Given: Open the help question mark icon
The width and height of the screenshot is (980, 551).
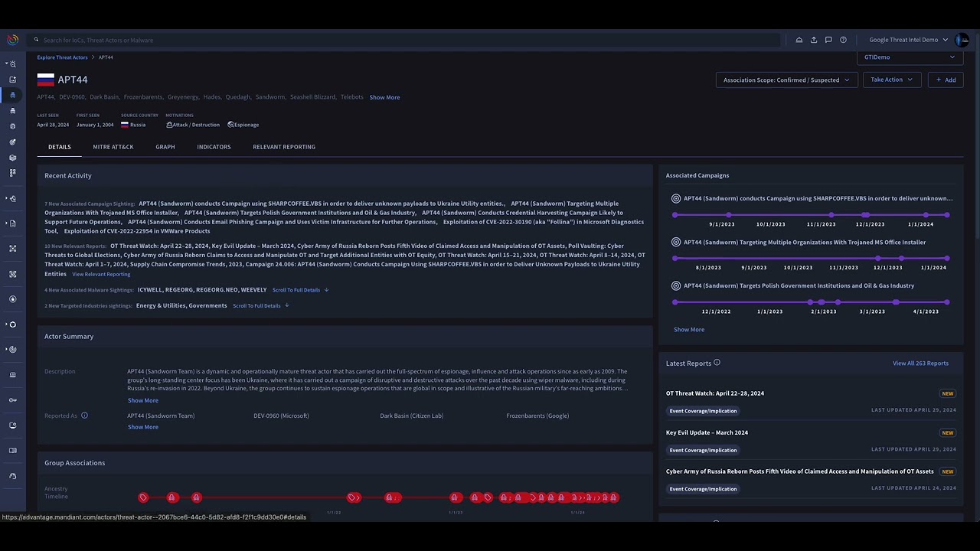Looking at the screenshot, I should 843,40.
